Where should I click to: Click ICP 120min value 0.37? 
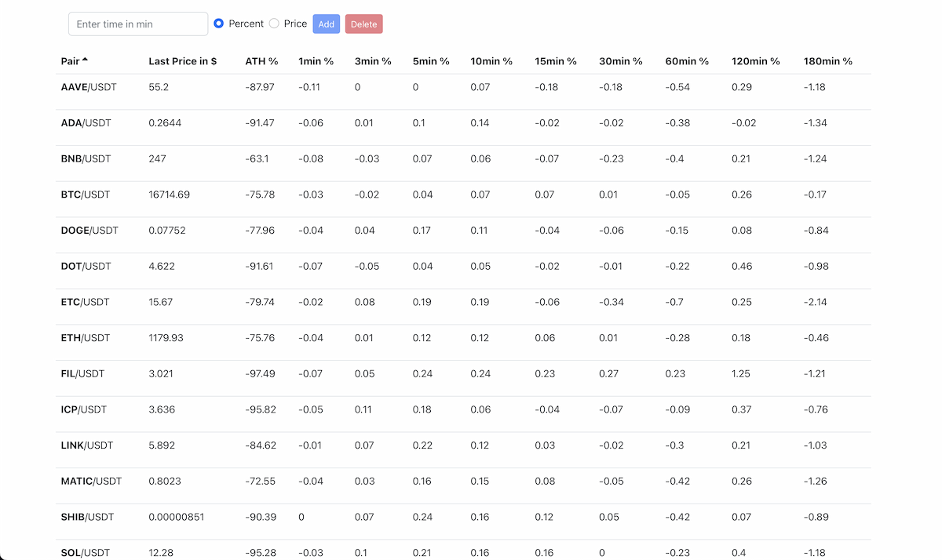(x=742, y=409)
